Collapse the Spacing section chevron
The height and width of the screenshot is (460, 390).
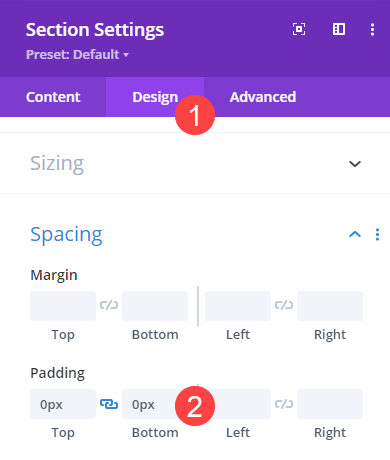[x=355, y=235]
